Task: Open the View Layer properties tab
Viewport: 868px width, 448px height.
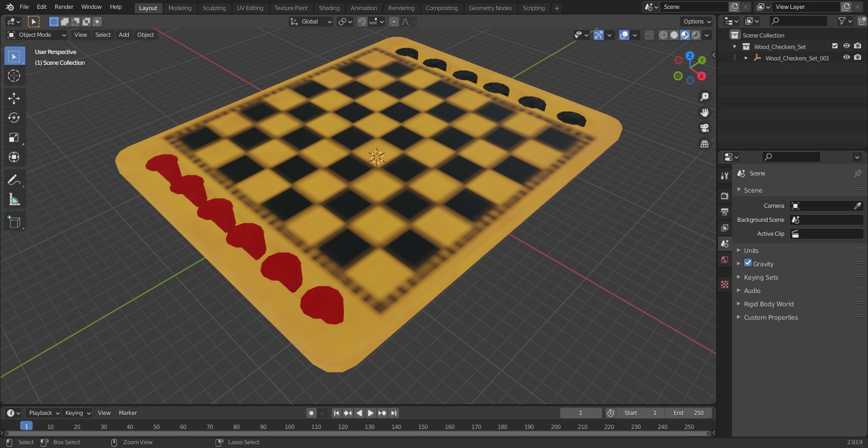Action: [724, 227]
